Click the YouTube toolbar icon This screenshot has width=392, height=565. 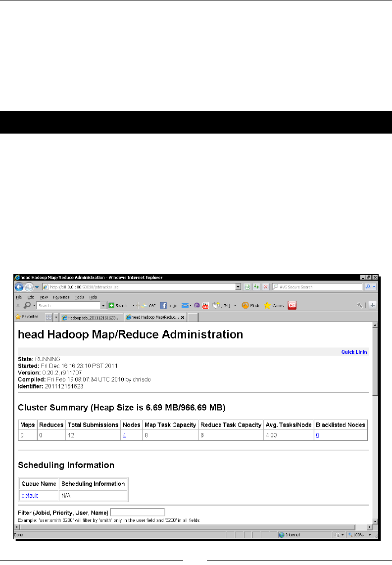pyautogui.click(x=205, y=306)
